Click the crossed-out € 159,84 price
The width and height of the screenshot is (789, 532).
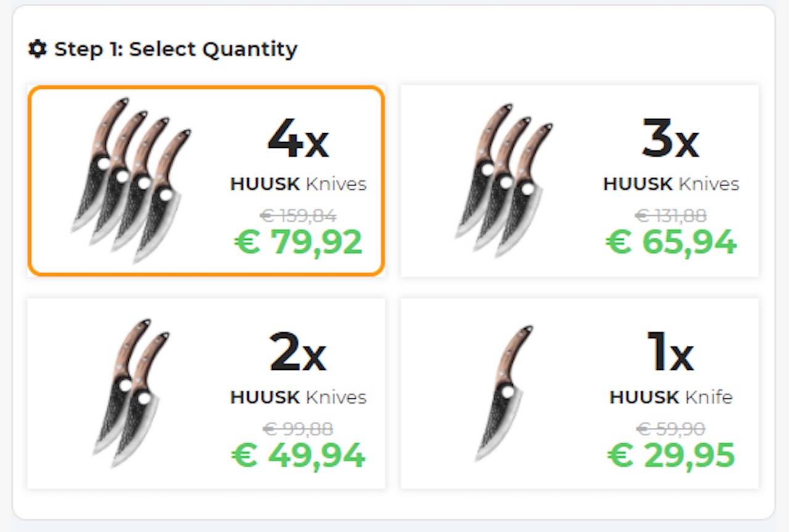point(298,216)
